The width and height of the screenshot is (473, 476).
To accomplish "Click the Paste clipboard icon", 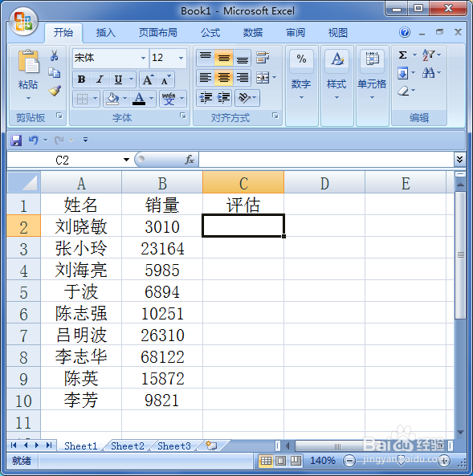I will tap(28, 62).
